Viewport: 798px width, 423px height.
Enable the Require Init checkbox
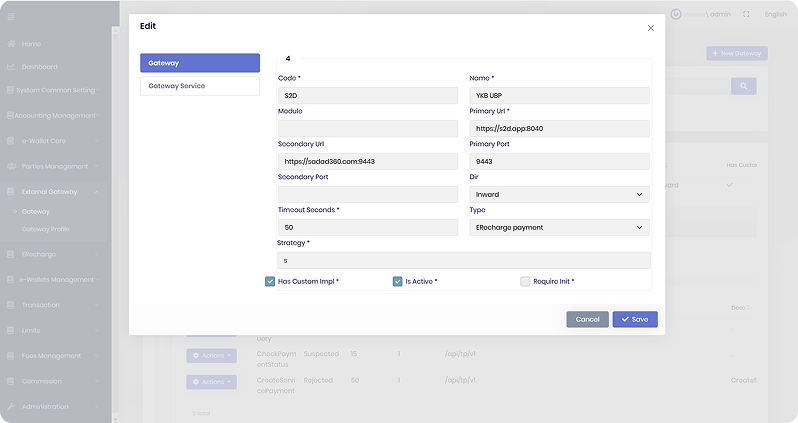525,282
